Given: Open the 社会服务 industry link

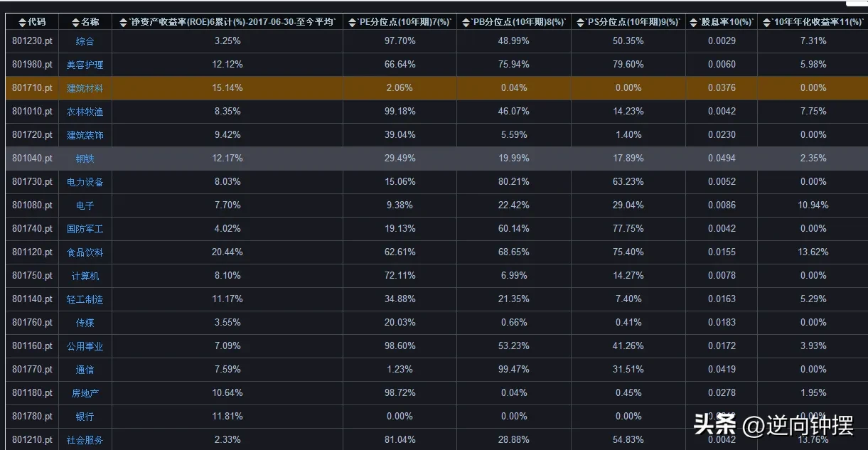Looking at the screenshot, I should [x=85, y=440].
